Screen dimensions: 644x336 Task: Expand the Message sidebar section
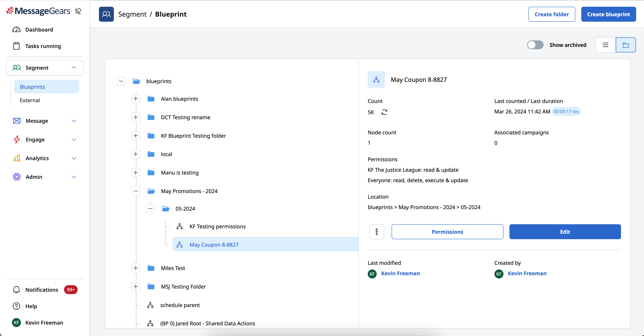[x=74, y=121]
